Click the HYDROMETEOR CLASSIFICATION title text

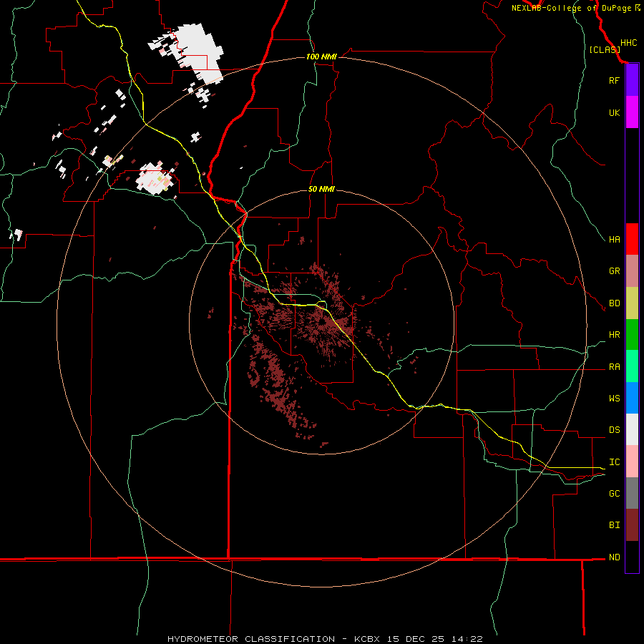[x=251, y=639]
